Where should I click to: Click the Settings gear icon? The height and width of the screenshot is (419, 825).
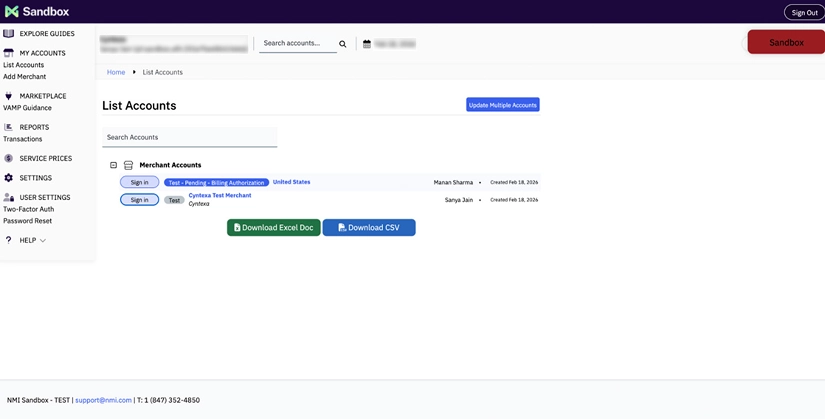coord(8,178)
